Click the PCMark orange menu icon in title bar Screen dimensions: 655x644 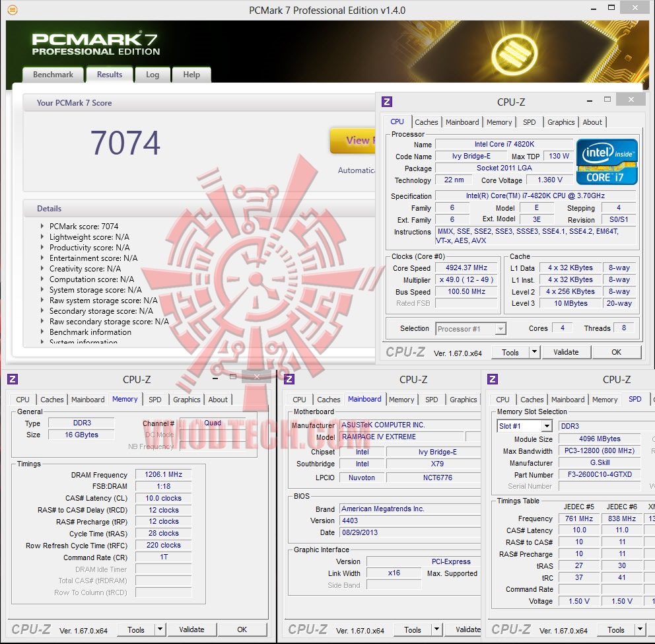[13, 10]
